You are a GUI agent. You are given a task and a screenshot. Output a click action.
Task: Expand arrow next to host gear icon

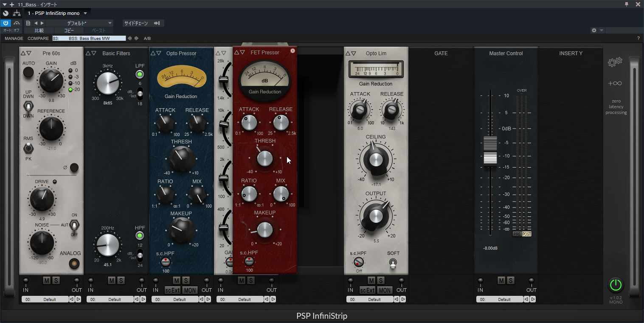[602, 31]
